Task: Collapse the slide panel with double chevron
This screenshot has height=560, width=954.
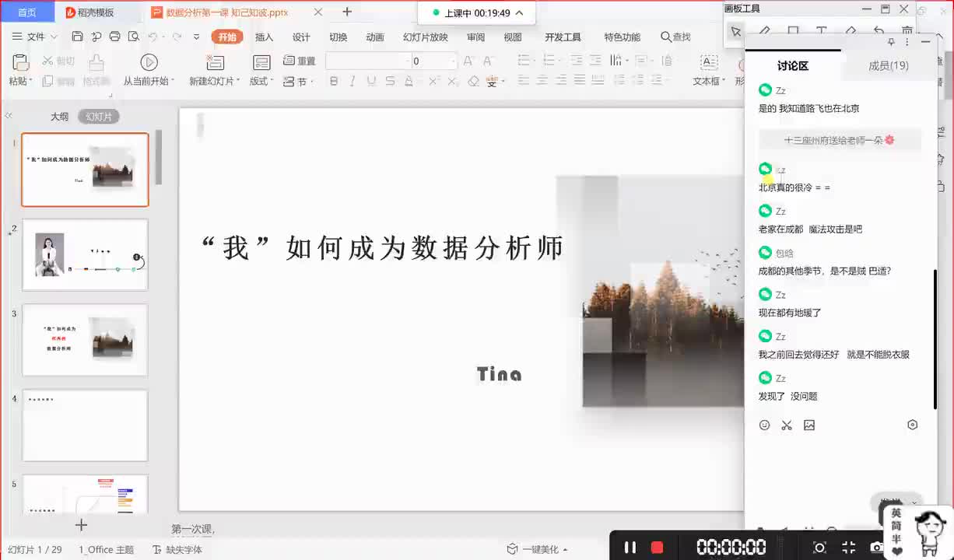Action: pos(9,116)
